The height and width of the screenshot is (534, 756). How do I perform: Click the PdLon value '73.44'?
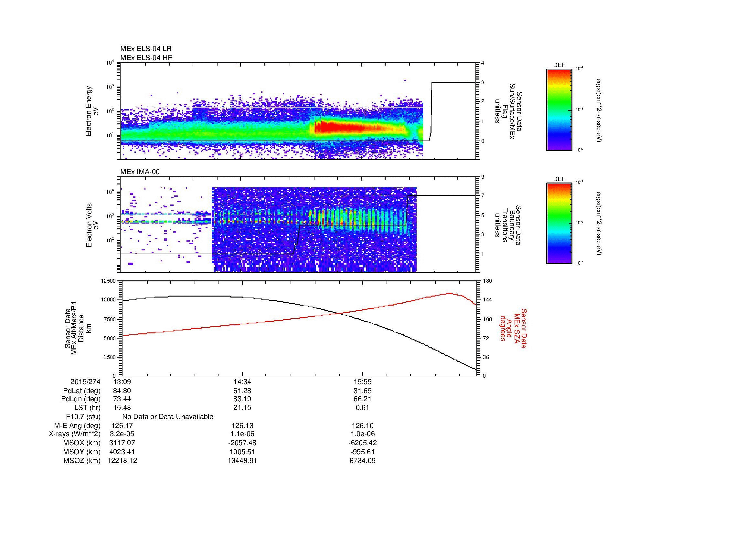(x=122, y=399)
